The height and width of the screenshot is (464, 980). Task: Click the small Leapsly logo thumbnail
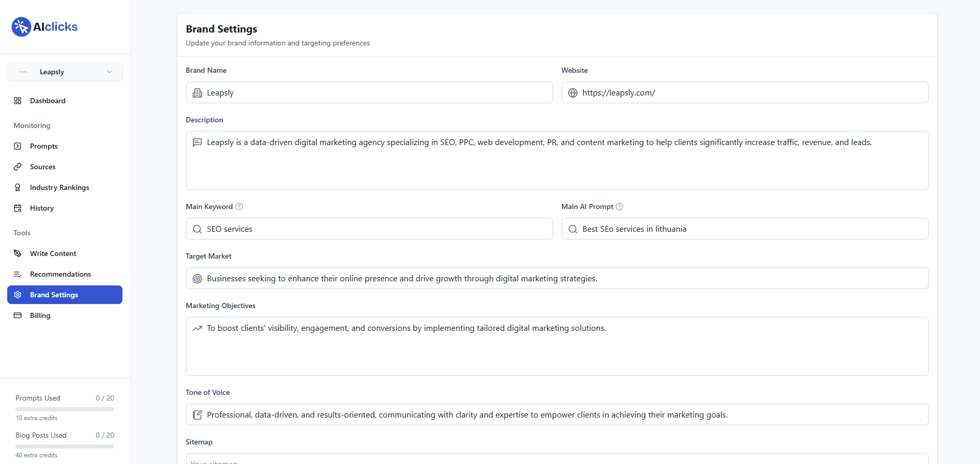23,72
